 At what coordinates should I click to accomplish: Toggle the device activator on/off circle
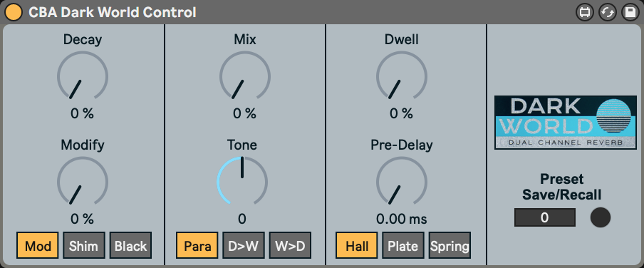[x=14, y=12]
